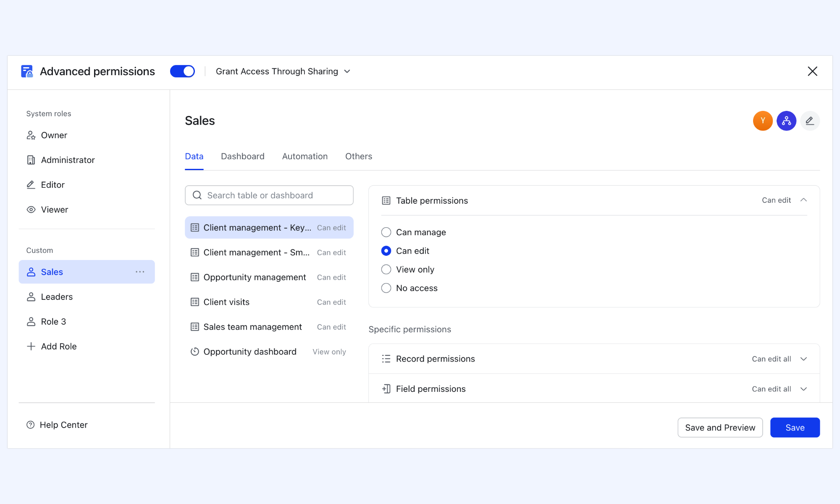
Task: Select the No access radio option
Action: coord(386,288)
